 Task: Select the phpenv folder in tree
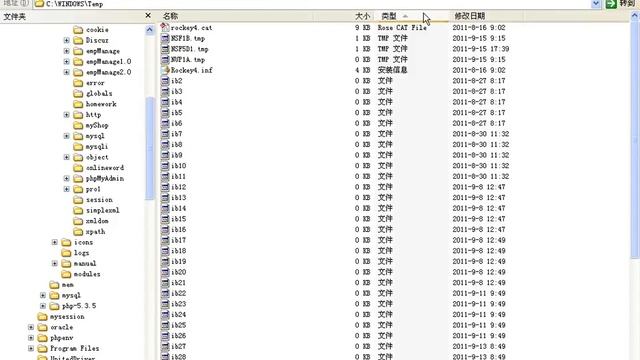coord(62,337)
